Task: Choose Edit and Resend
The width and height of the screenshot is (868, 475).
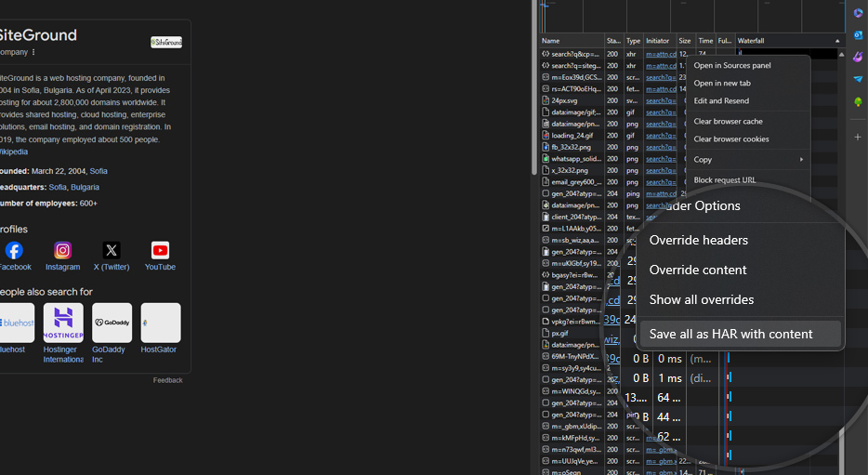Action: tap(721, 100)
